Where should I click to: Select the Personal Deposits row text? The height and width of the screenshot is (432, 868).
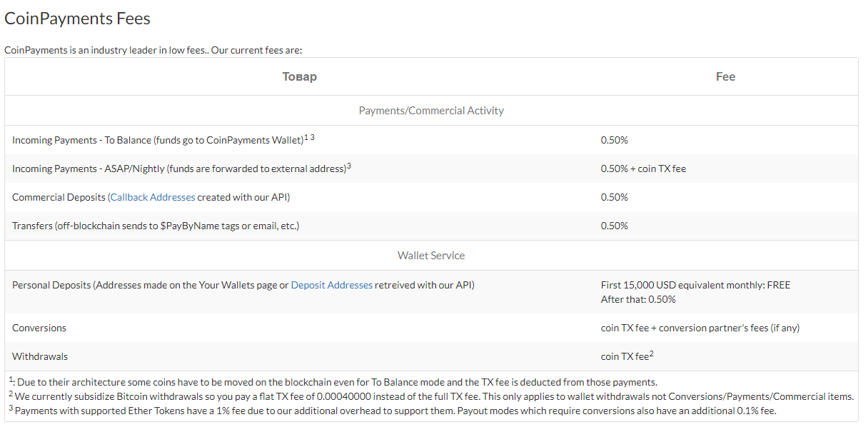tap(243, 285)
